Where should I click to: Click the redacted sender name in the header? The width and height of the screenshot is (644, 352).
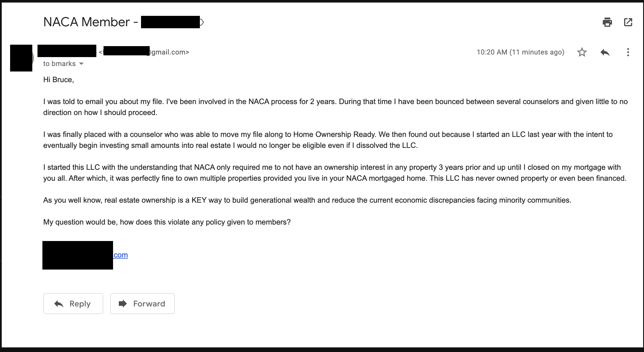tap(67, 51)
